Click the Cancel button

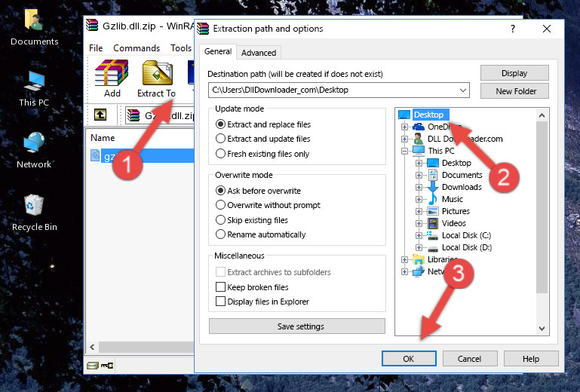(x=469, y=359)
